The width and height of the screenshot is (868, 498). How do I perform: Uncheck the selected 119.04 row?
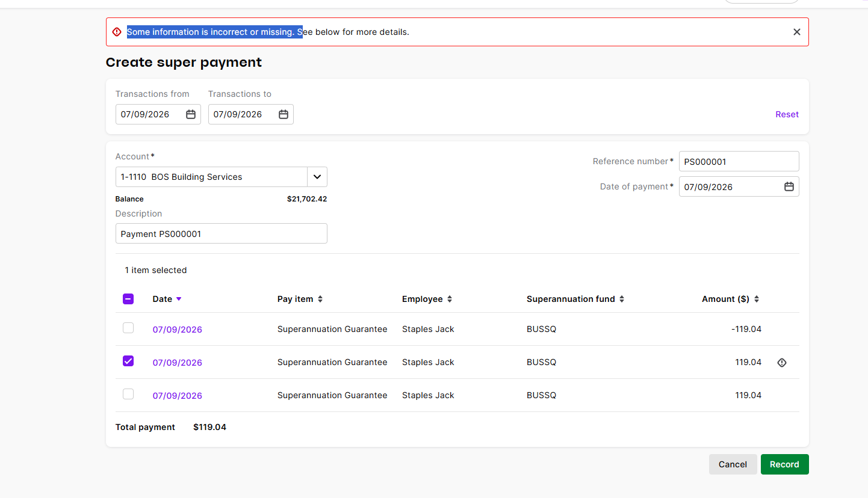coord(128,361)
